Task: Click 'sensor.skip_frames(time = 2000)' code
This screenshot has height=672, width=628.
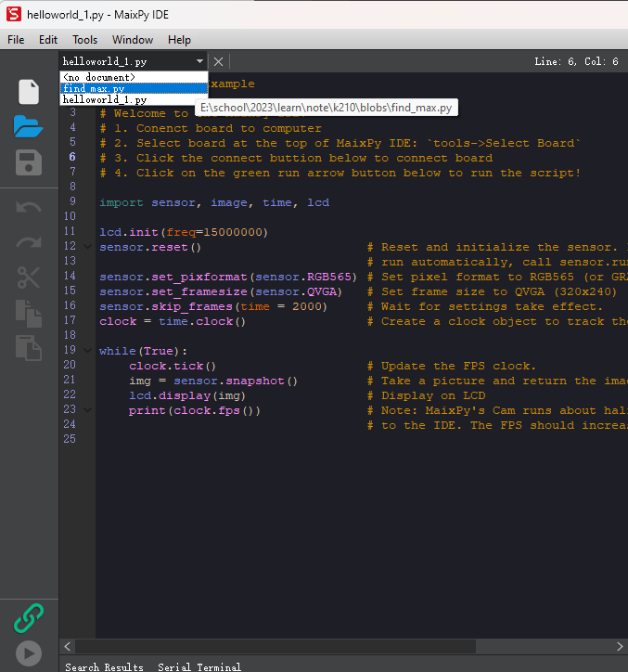Action: (x=213, y=306)
